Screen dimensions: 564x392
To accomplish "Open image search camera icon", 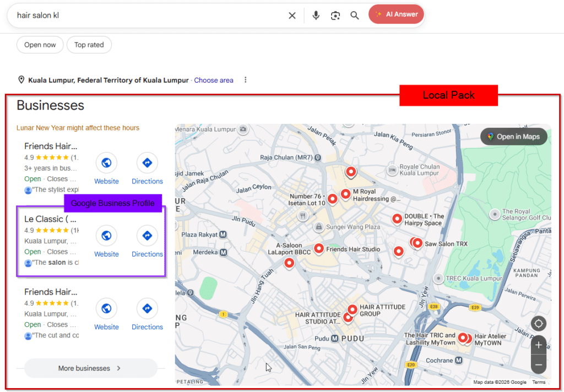I will (335, 15).
